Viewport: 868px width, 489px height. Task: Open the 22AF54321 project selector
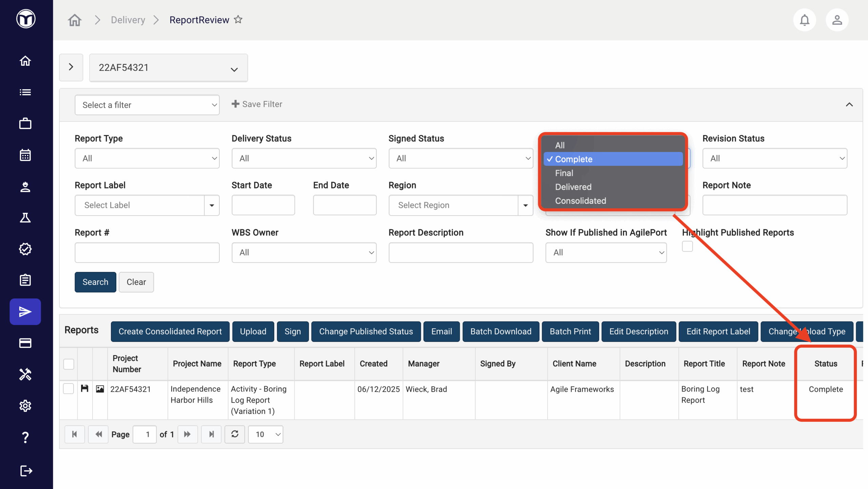pyautogui.click(x=168, y=68)
